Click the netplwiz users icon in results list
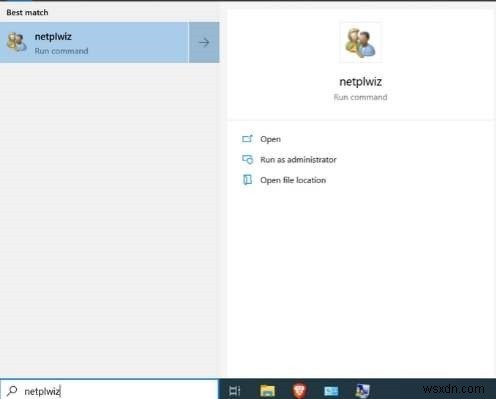The height and width of the screenshot is (399, 496). tap(16, 42)
